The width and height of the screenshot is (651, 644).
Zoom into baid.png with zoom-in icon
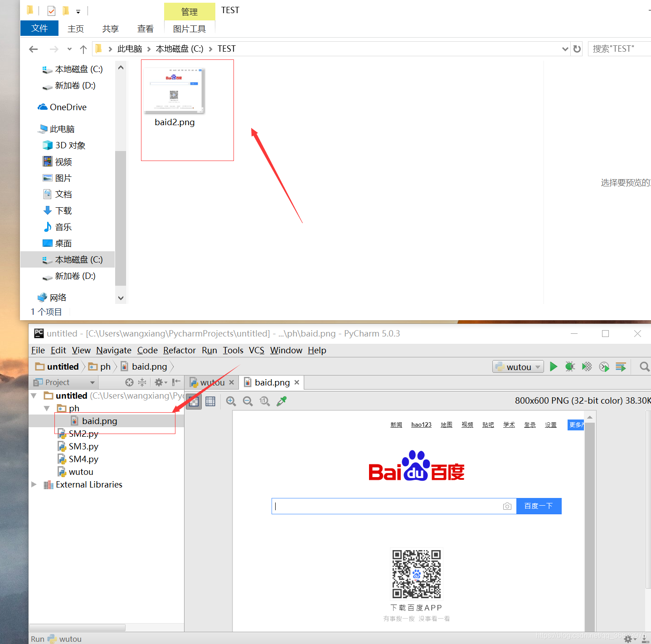coord(231,401)
